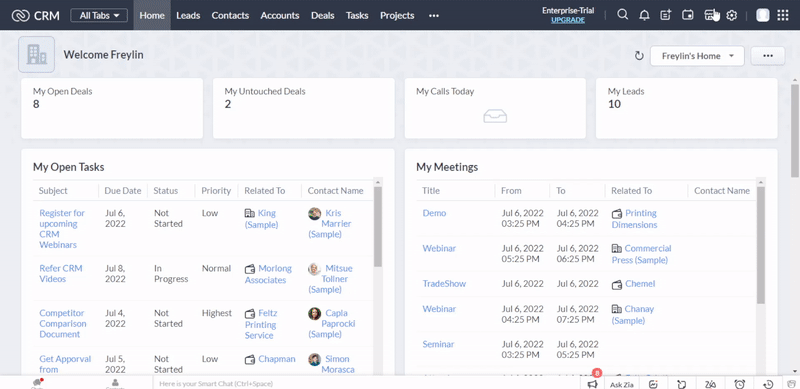Viewport: 800px width, 389px height.
Task: Open the My Open Deals card
Action: pos(112,108)
